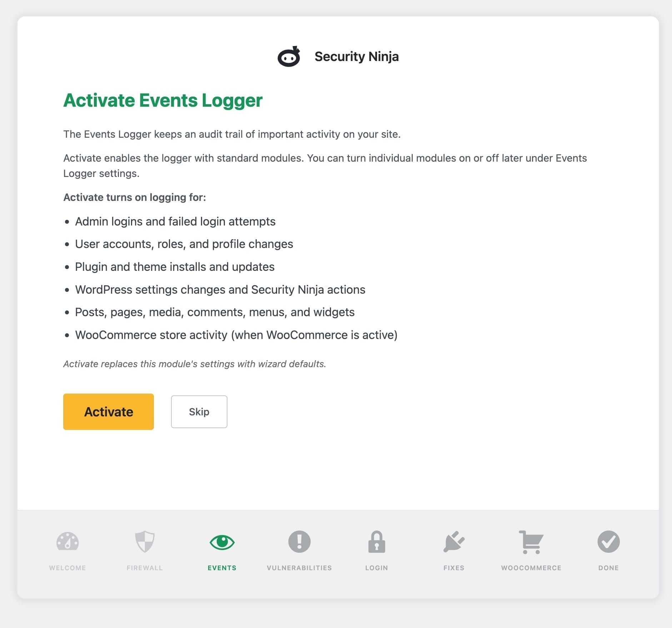Click the 'WooCommerce store activity' list item
Viewport: 672px width, 628px height.
[236, 335]
